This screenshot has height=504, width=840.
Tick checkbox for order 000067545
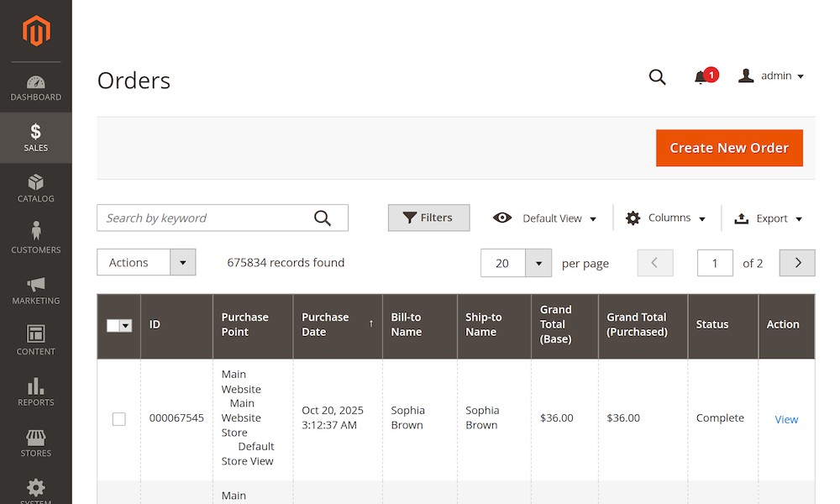[119, 418]
